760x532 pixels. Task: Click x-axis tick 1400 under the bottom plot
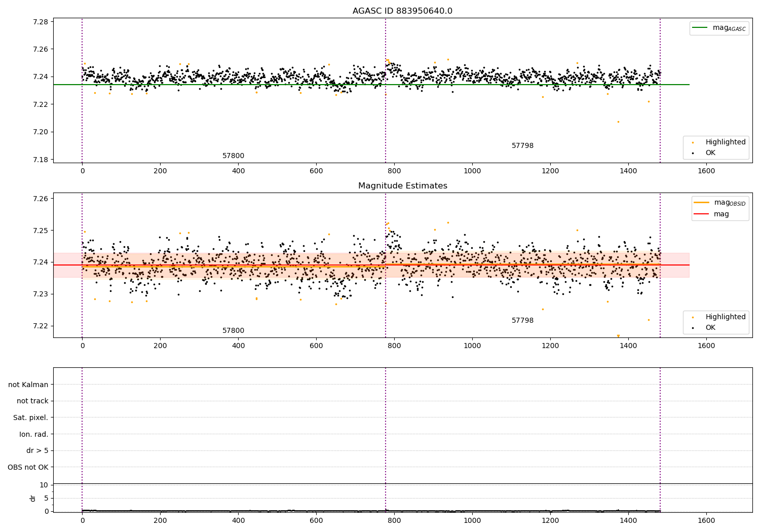[x=628, y=520]
